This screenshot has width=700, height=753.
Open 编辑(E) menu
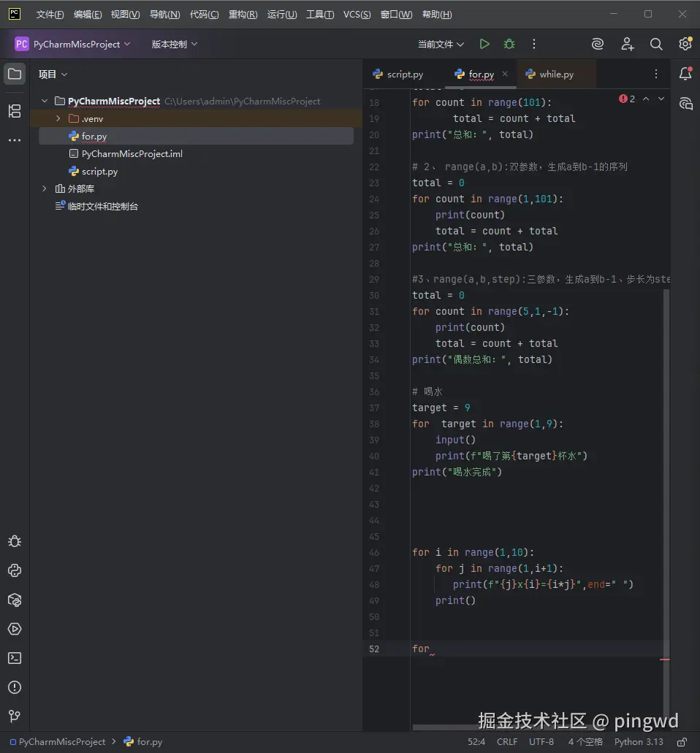(x=88, y=15)
